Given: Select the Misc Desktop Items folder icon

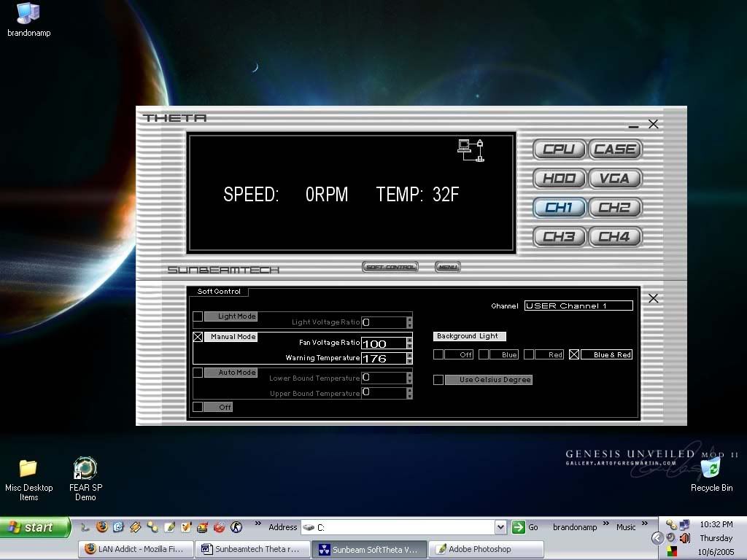Looking at the screenshot, I should (x=28, y=480).
